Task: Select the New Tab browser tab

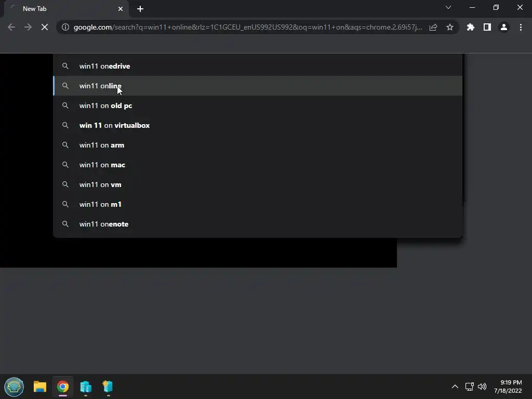Action: (x=66, y=9)
